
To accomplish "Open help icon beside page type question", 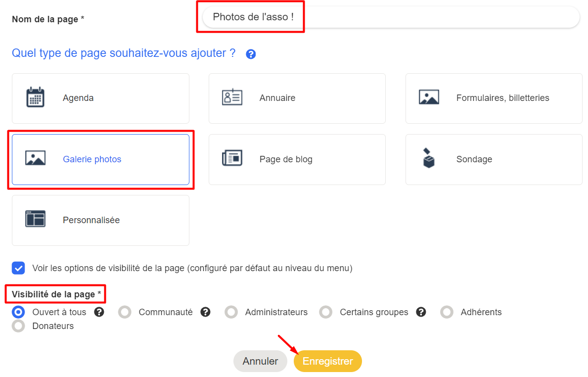I will pyautogui.click(x=251, y=54).
